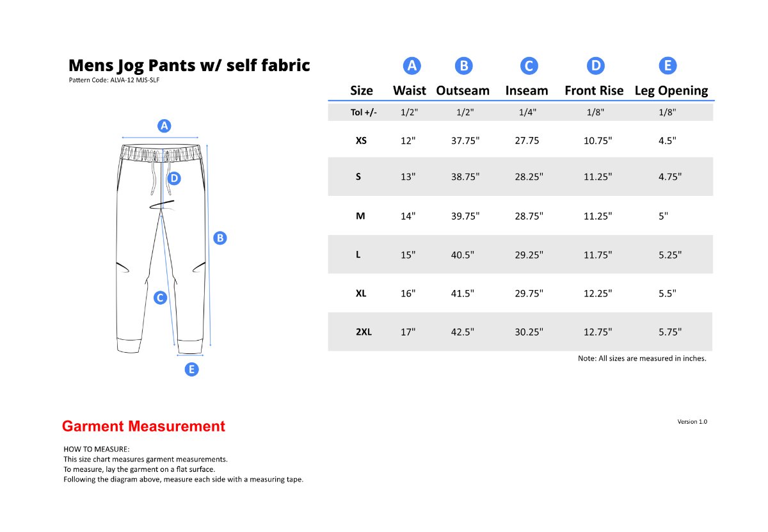Viewport: 768px width, 532px height.
Task: Click the XS size row label
Action: [361, 140]
